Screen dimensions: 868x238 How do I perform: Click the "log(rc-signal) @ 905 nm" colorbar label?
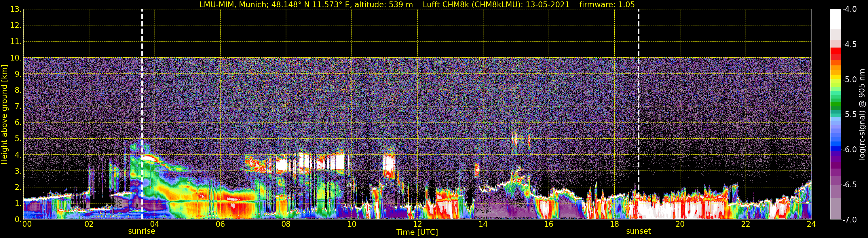(862, 114)
